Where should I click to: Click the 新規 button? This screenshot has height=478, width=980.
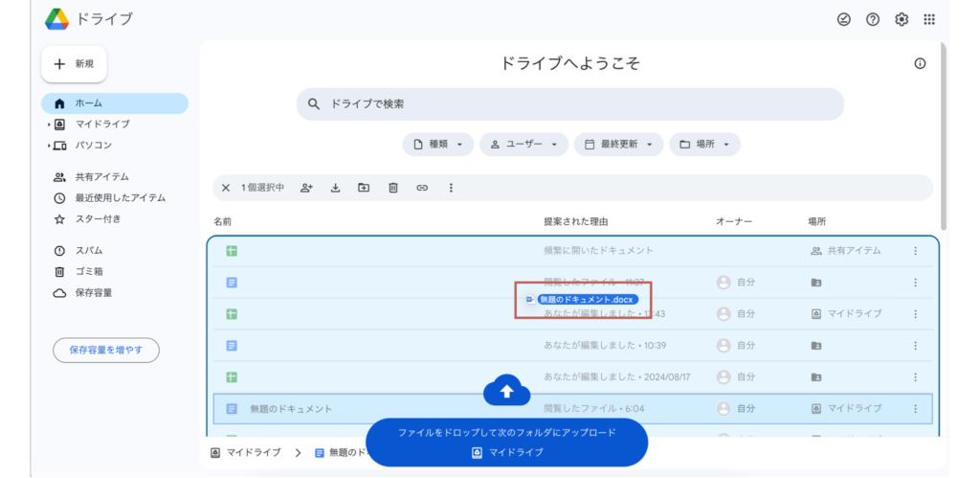point(75,64)
